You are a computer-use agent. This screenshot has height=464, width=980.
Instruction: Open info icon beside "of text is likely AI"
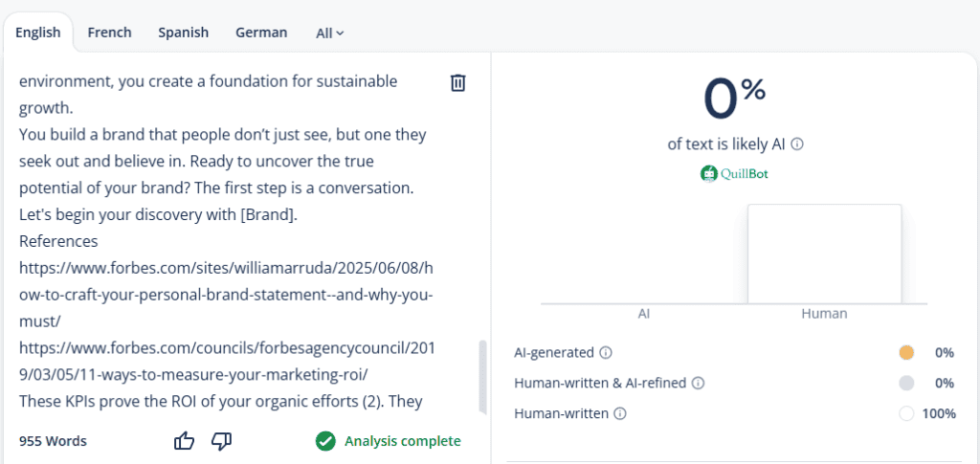click(797, 144)
